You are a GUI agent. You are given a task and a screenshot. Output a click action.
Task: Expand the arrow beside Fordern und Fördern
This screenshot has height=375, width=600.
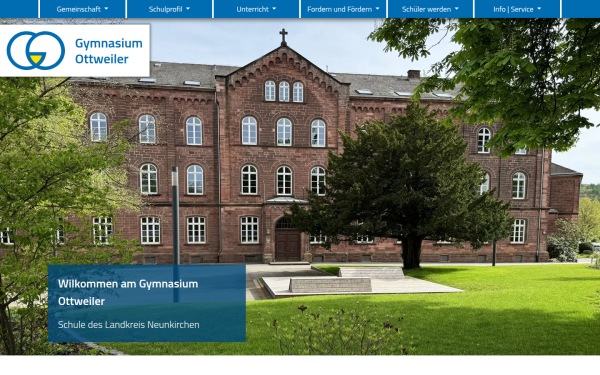point(377,9)
